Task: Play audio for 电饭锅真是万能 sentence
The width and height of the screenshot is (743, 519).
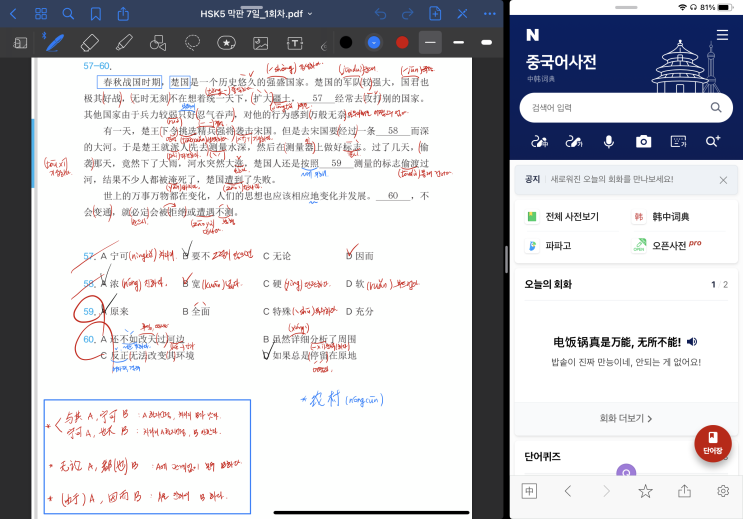Action: (692, 341)
